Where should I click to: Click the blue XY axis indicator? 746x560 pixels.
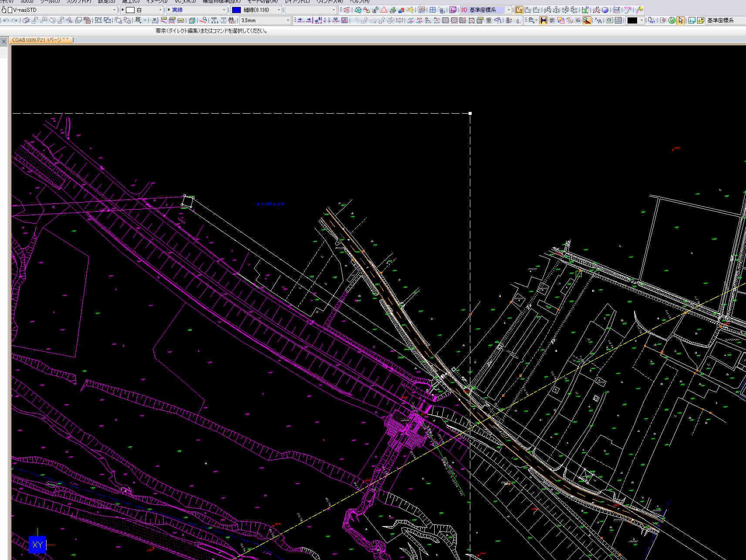point(37,545)
